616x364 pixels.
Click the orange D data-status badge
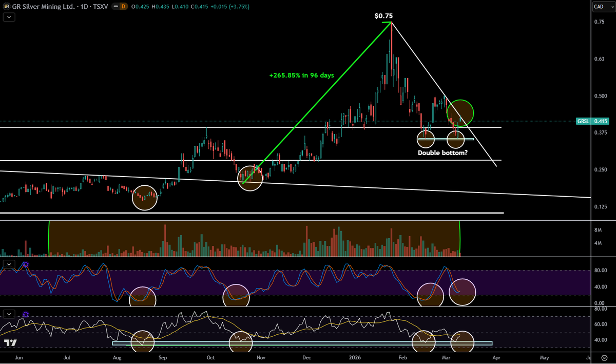pyautogui.click(x=123, y=7)
